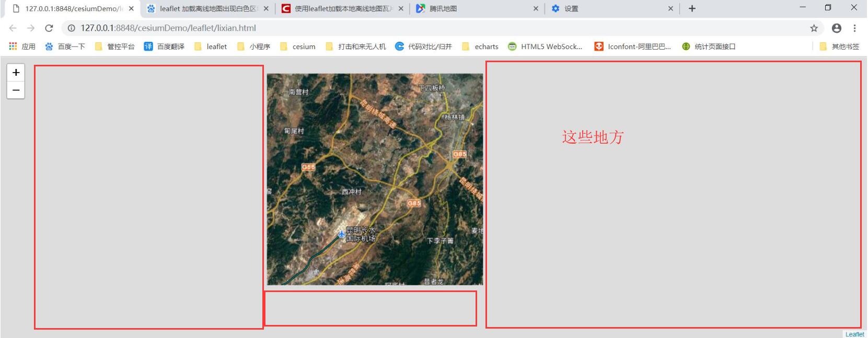Select the 127.0.0.1:8848 cesiumDemo tab
This screenshot has width=868, height=338.
(x=73, y=8)
